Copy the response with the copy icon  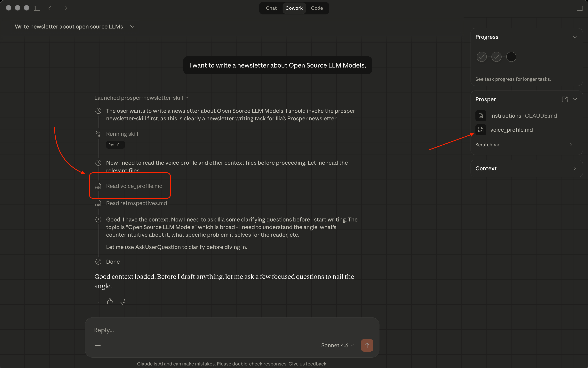(x=97, y=301)
